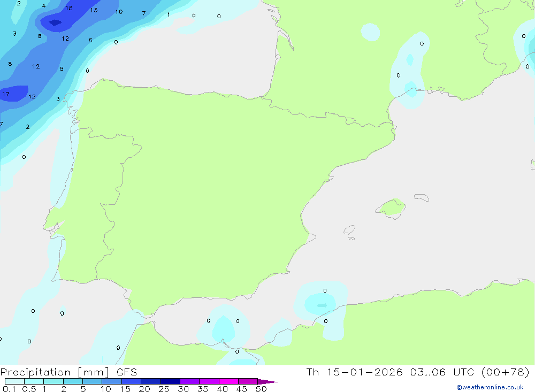Click the 'GFS' model label
535x392 pixels.
click(127, 372)
